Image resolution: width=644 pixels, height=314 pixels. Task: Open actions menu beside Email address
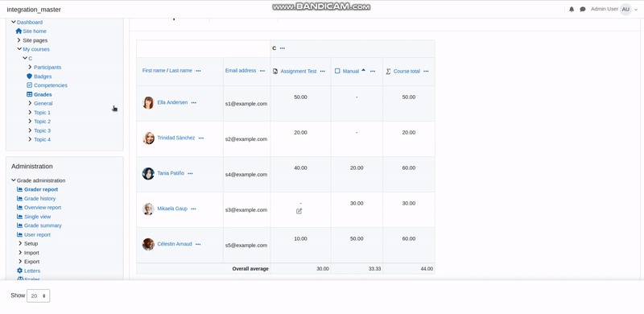point(262,71)
